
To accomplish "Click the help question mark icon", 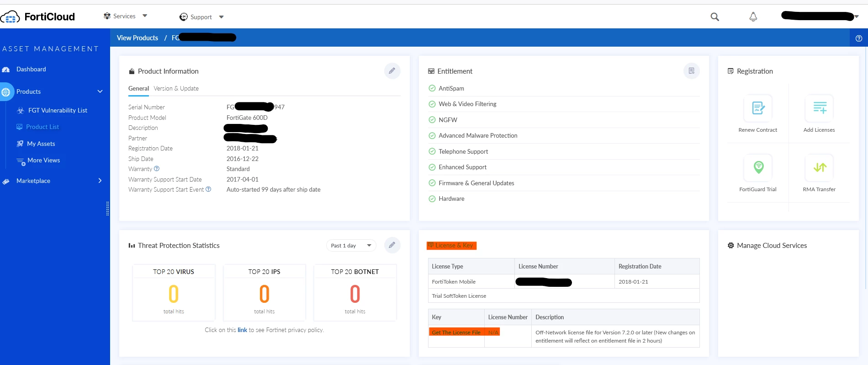I will [x=859, y=38].
